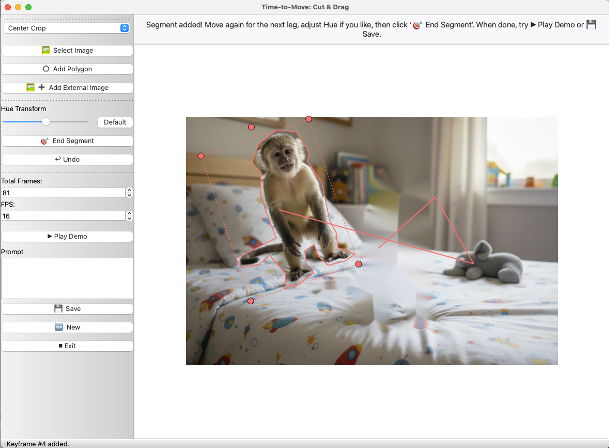The height and width of the screenshot is (448, 609).
Task: Click the FPS stepper arrows
Action: click(x=129, y=216)
